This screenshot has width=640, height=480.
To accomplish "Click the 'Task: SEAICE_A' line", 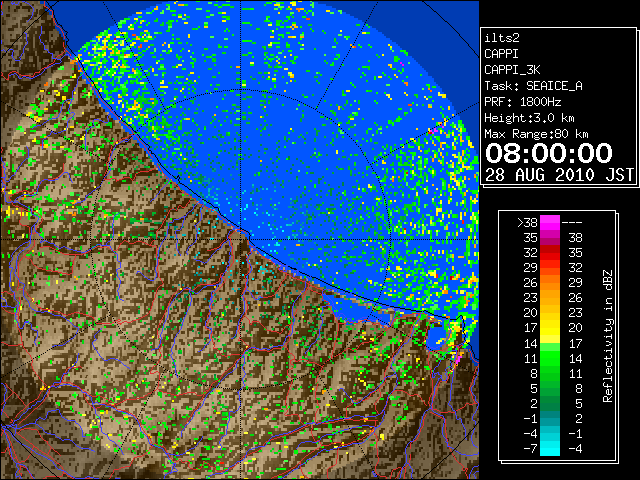I will (x=533, y=86).
